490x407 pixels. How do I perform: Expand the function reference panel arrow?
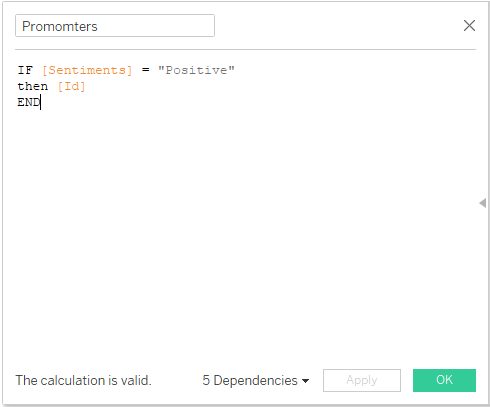pyautogui.click(x=483, y=203)
